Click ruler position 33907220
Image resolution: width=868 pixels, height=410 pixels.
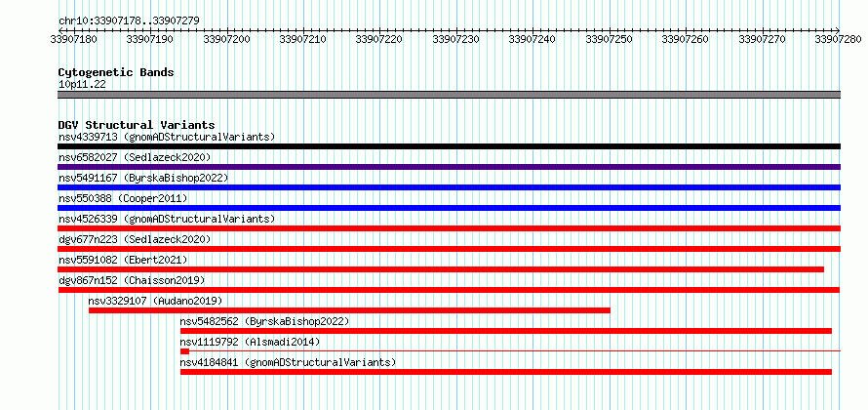[x=379, y=39]
